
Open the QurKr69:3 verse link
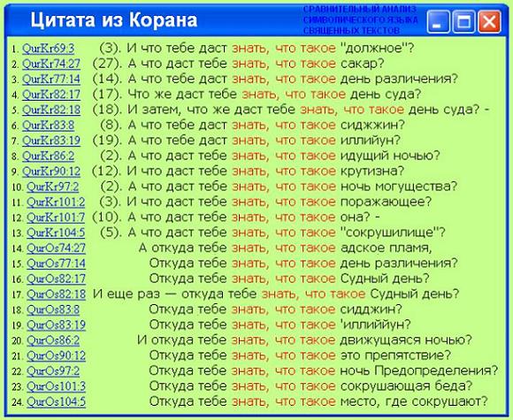pos(48,49)
